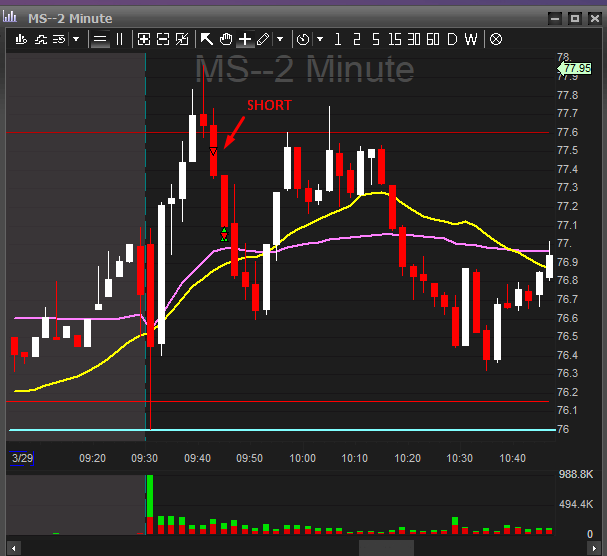
Task: Close the MS--2 Minute chart window
Action: click(595, 18)
